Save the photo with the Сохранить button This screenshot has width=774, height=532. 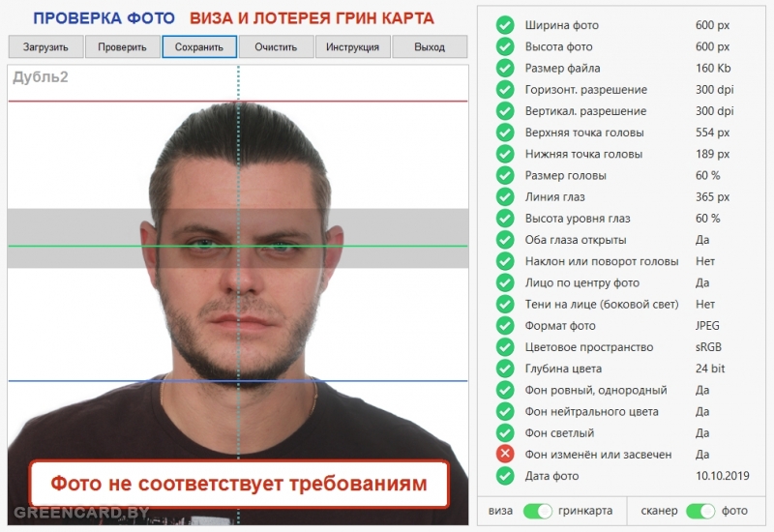[199, 46]
